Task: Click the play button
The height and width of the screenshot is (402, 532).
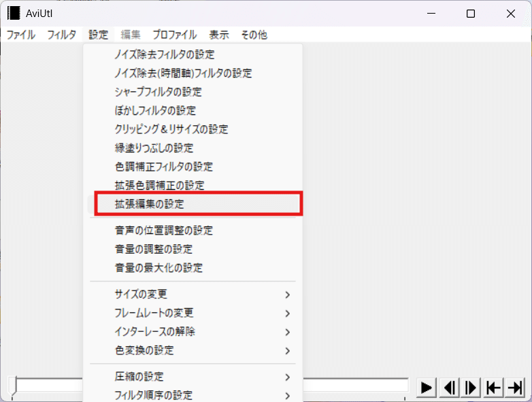Action: coord(427,388)
